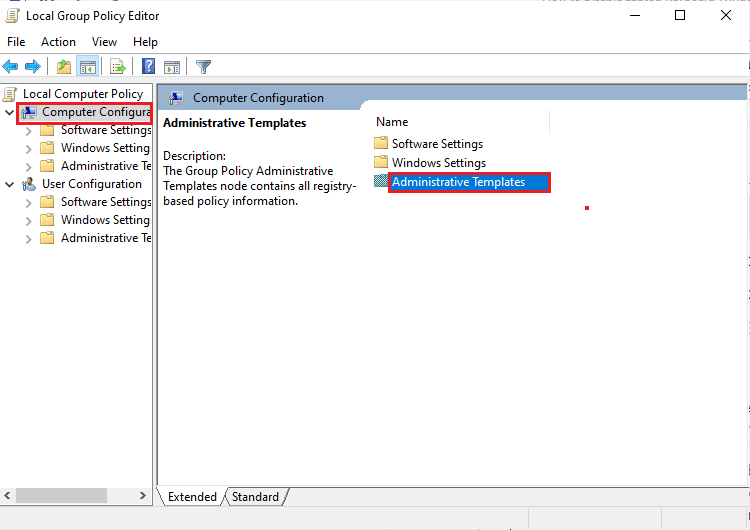This screenshot has width=750, height=530.
Task: Open Help via the question mark icon
Action: (x=149, y=66)
